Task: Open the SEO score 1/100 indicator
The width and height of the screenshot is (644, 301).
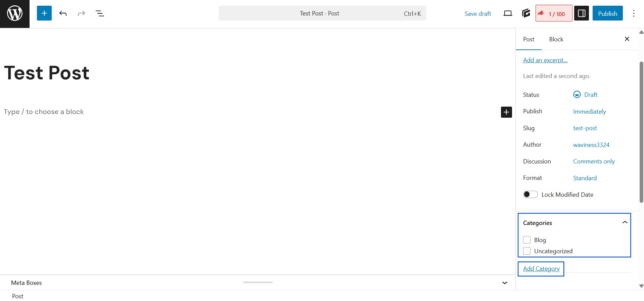Action: click(553, 13)
